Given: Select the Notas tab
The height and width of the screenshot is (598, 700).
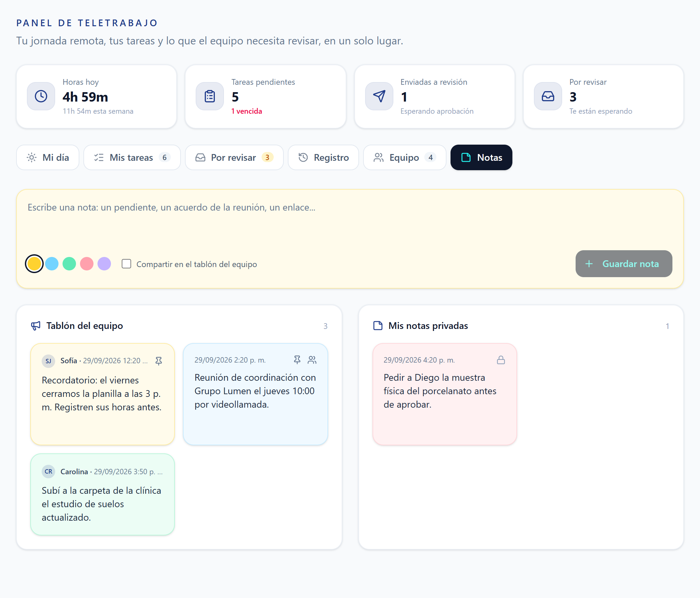Looking at the screenshot, I should click(x=481, y=157).
